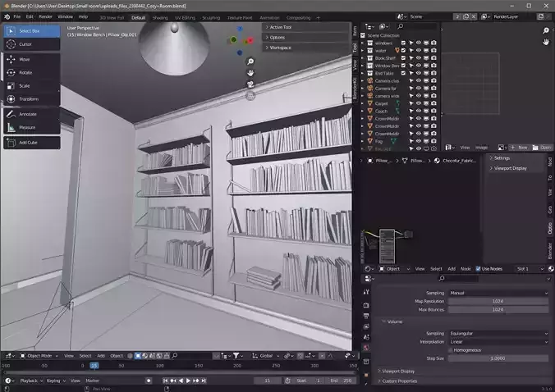Image resolution: width=555 pixels, height=392 pixels.
Task: Expand the windows collection in outliner
Action: coord(362,43)
